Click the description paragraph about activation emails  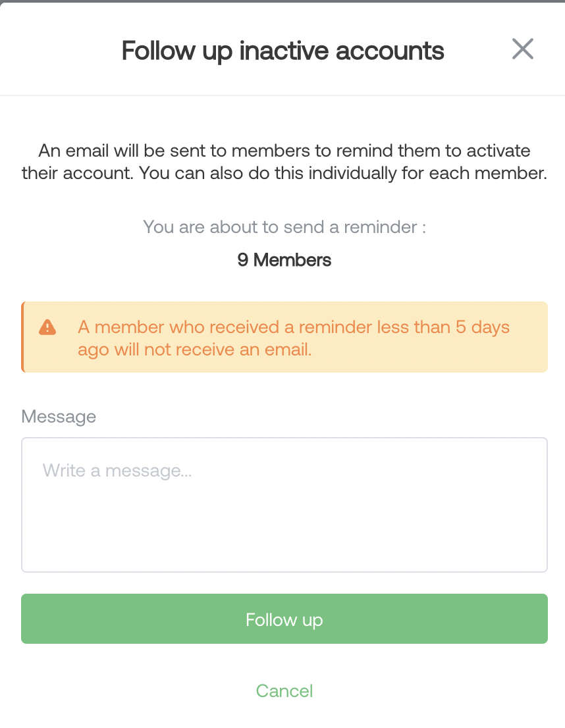click(284, 161)
